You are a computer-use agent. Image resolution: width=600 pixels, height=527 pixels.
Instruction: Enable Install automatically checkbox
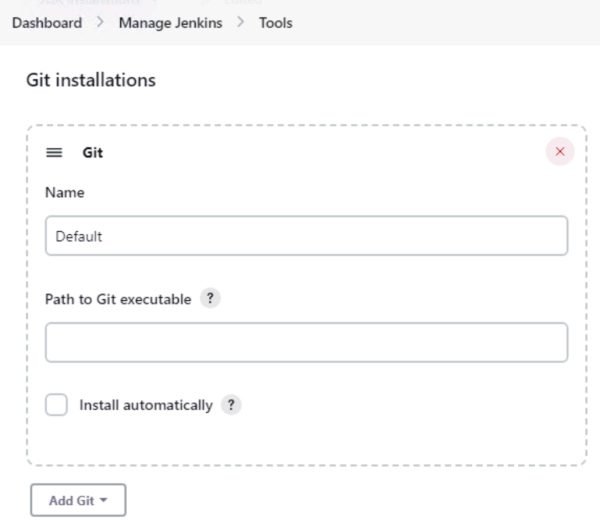point(56,405)
